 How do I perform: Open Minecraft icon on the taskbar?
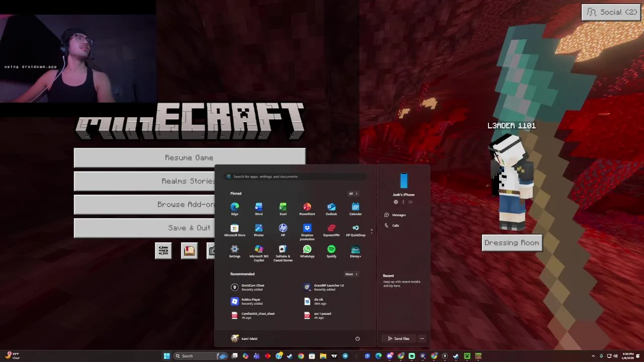[467, 356]
